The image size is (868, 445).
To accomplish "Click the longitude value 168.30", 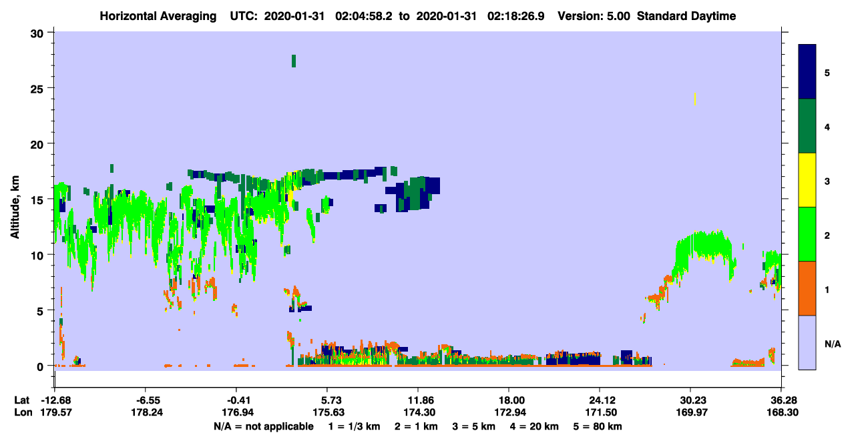I will click(x=781, y=412).
